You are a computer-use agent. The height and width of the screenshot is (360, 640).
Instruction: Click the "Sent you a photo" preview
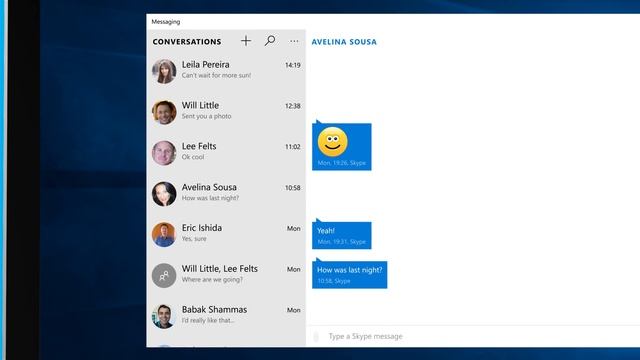[x=207, y=116]
